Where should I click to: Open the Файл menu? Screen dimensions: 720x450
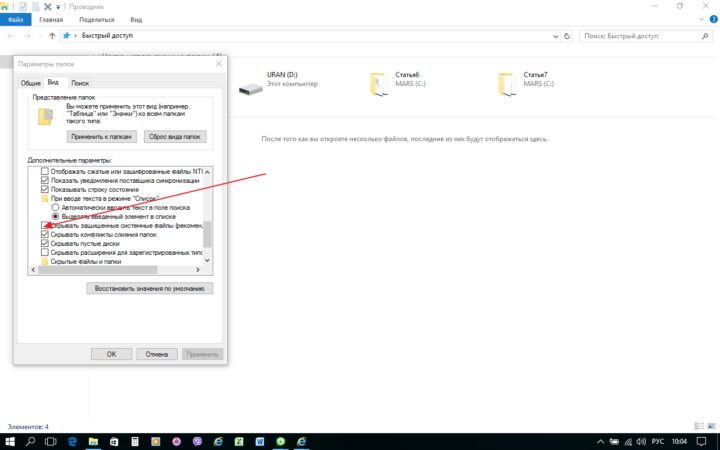(16, 20)
